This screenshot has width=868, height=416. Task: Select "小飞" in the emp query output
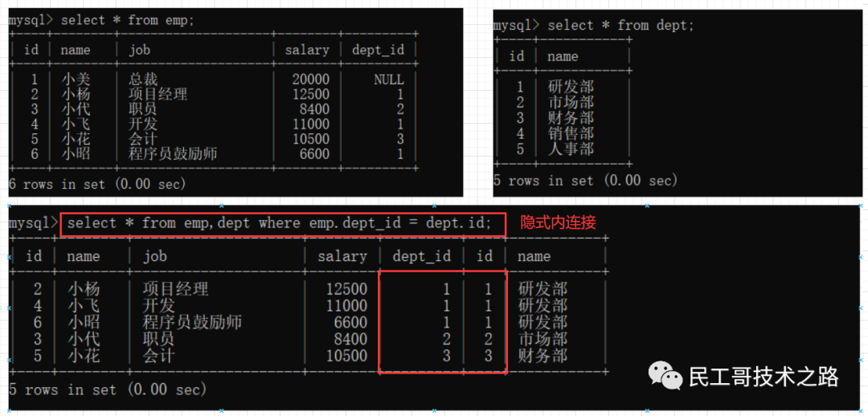pos(76,124)
